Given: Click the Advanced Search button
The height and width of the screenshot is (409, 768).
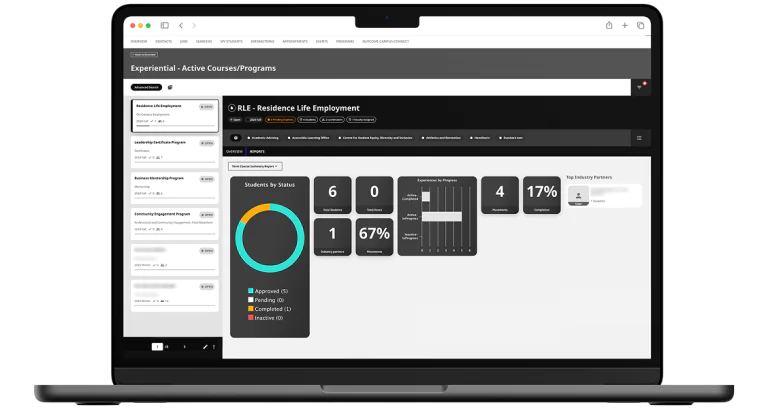Looking at the screenshot, I should tap(146, 87).
